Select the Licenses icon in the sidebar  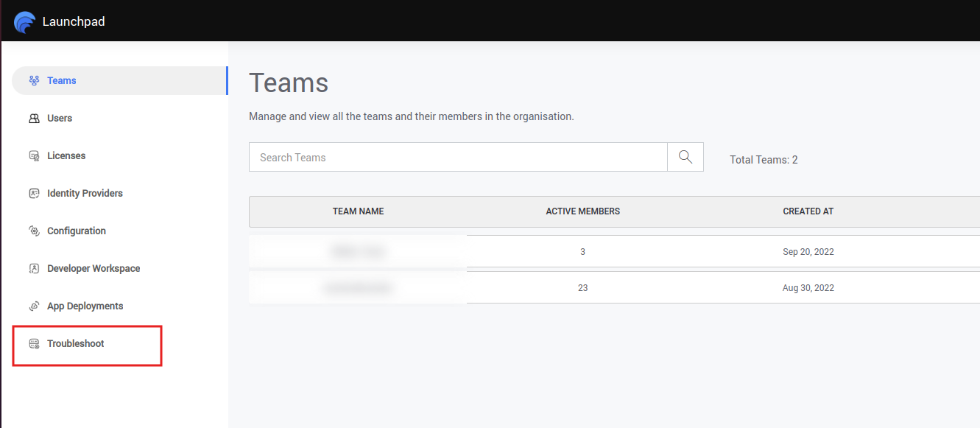34,156
